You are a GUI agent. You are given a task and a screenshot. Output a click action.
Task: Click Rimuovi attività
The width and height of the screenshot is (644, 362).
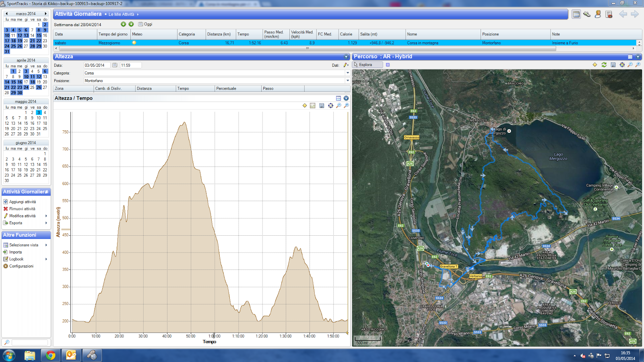tap(22, 209)
